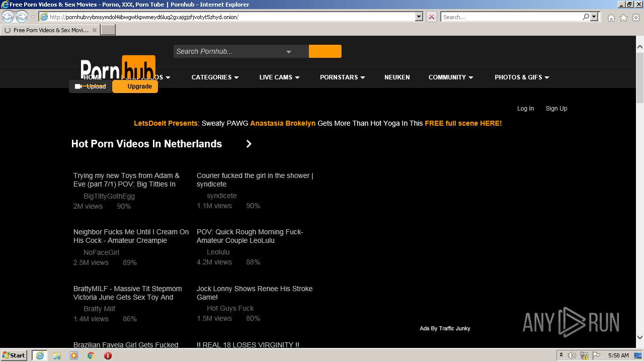The image size is (644, 362).
Task: Go to the HOME nav item
Action: 92,77
